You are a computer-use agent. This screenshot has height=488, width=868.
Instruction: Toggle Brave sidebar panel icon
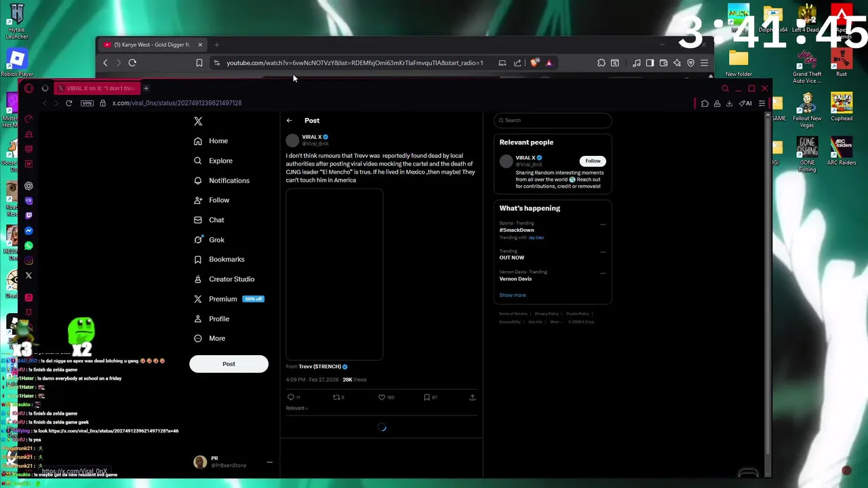650,63
